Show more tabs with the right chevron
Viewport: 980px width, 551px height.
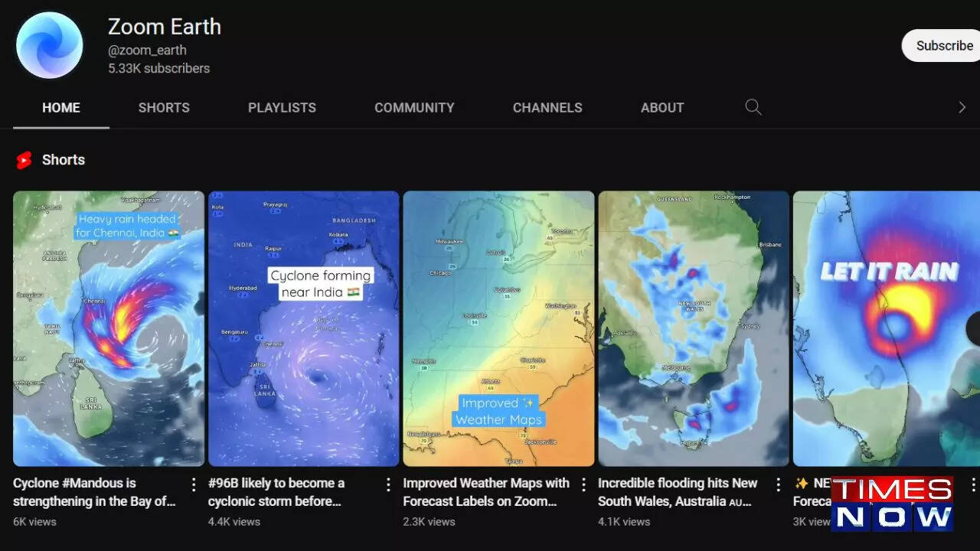962,108
